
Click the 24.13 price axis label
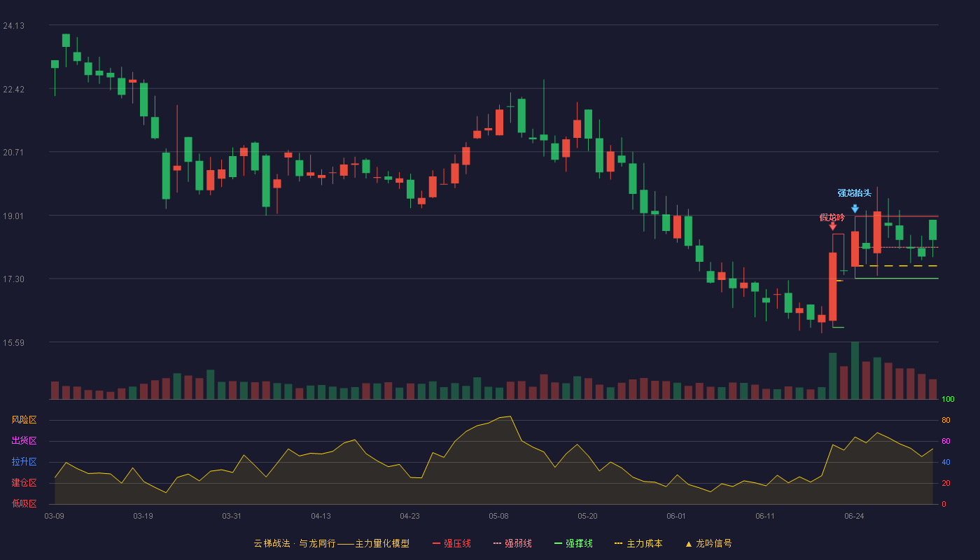click(13, 26)
